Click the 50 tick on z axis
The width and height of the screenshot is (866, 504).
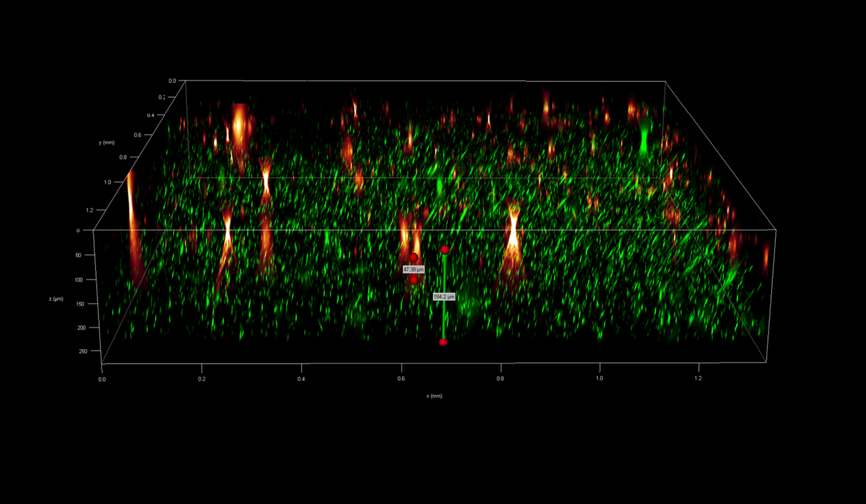click(78, 255)
